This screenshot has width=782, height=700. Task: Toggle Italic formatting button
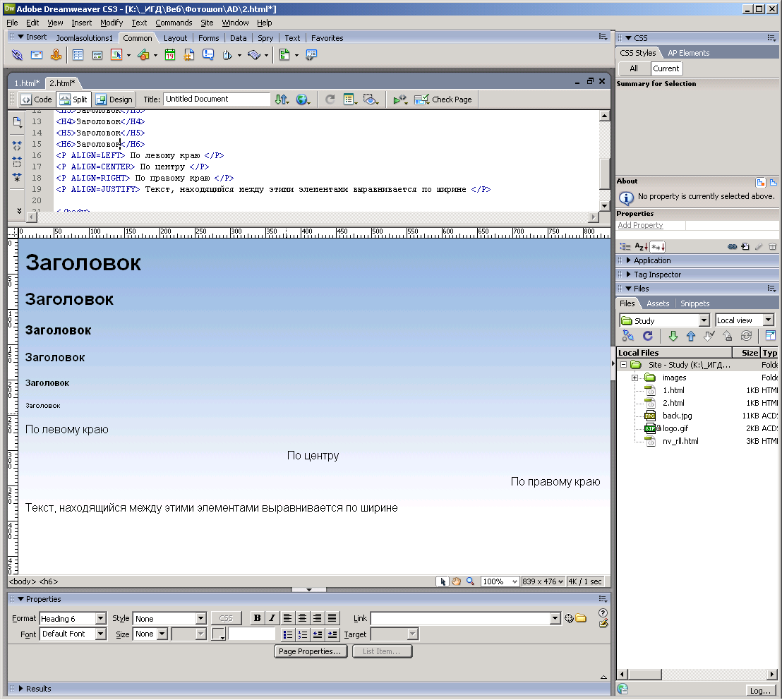[272, 618]
